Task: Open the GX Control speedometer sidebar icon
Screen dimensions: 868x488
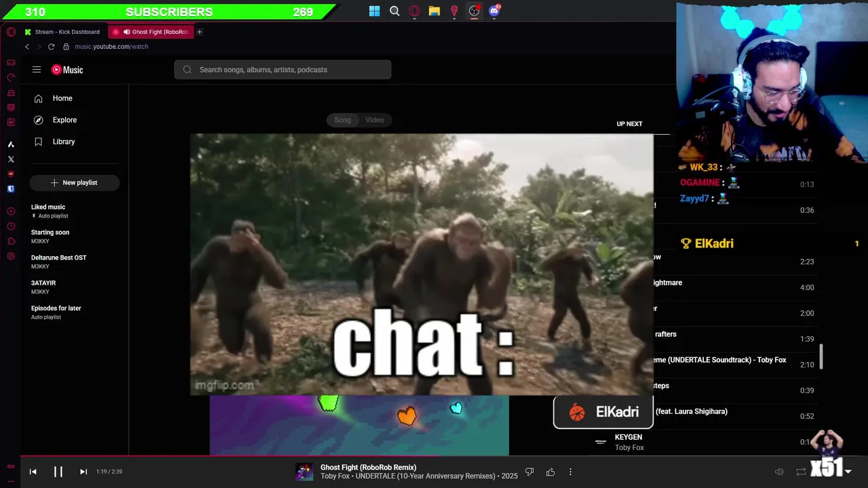Action: point(11,77)
